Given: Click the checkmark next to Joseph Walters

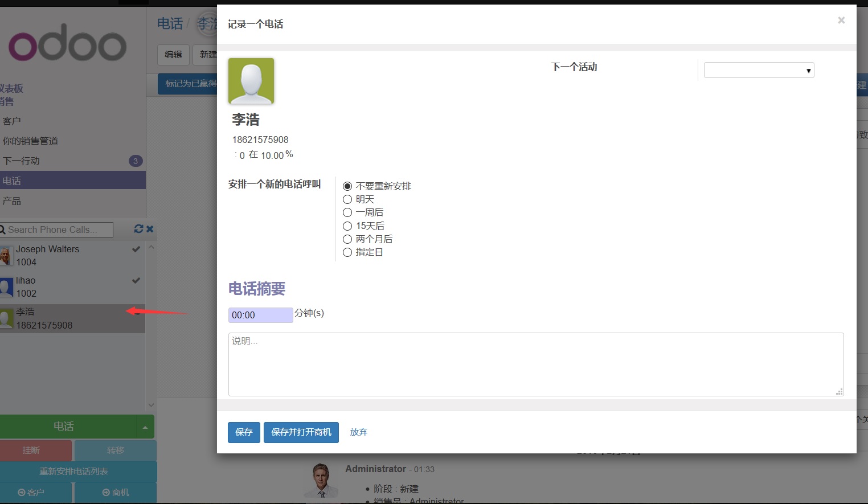Looking at the screenshot, I should (x=136, y=249).
